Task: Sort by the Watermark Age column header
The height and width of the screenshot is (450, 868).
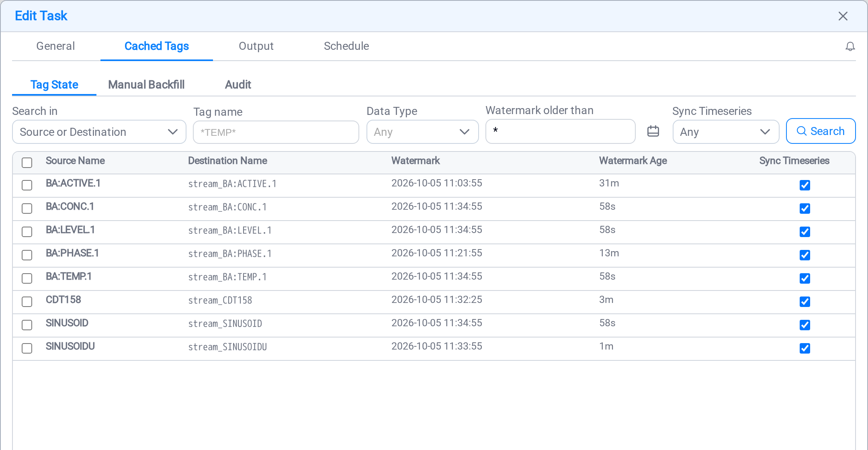Action: point(633,161)
